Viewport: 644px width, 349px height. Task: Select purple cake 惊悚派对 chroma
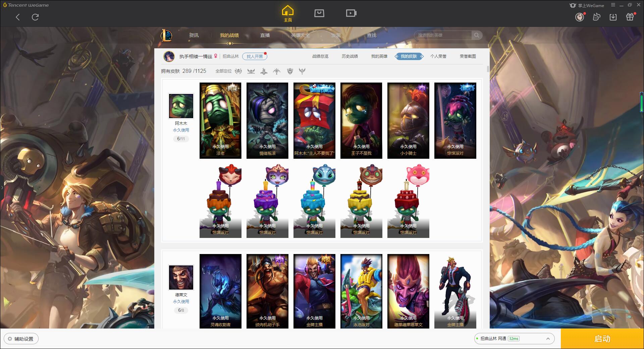pos(267,200)
